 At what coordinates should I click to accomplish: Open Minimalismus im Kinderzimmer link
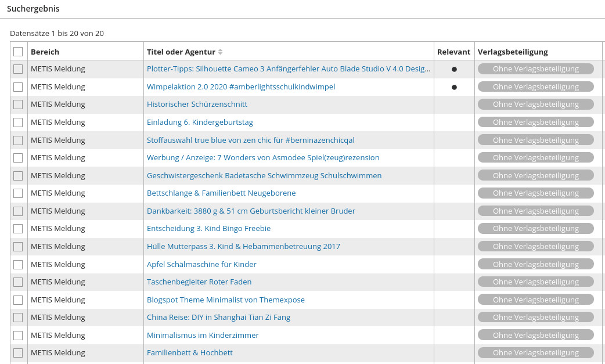[x=203, y=335]
